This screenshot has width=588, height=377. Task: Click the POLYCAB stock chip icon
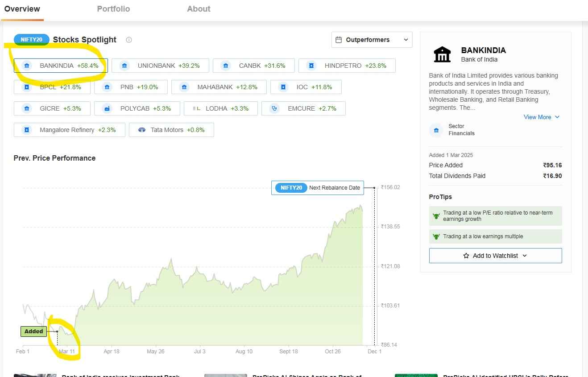(x=107, y=108)
